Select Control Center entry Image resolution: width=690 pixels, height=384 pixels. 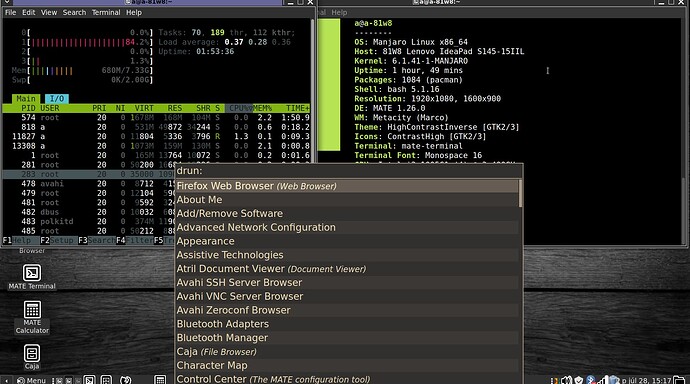[x=347, y=379]
